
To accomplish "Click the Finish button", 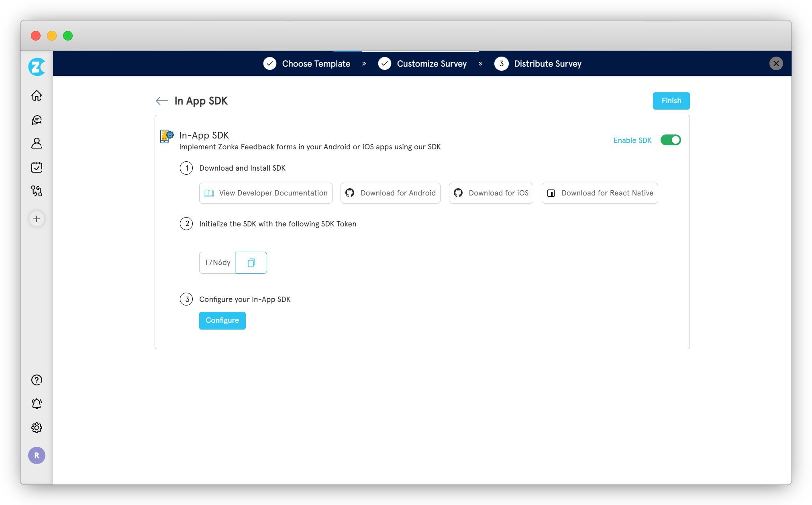I will click(x=671, y=101).
